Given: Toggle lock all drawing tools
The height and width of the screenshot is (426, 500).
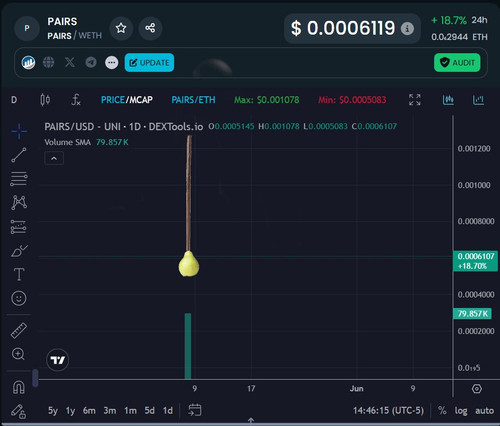Looking at the screenshot, I should (x=18, y=411).
